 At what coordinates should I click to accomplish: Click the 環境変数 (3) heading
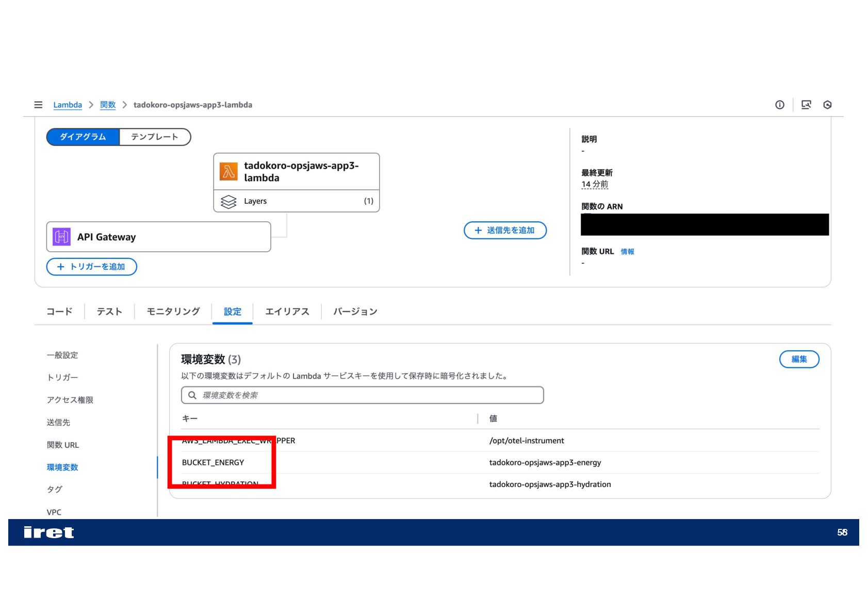tap(211, 359)
